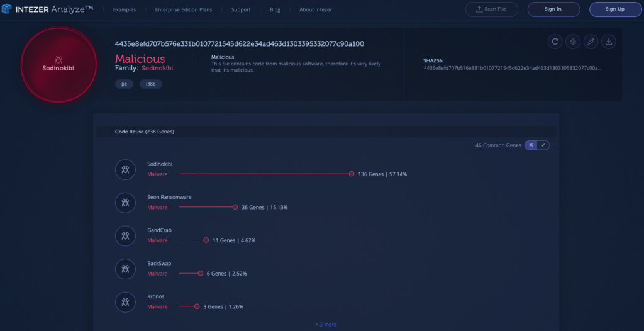Screen dimensions: 644x331
Task: Click the bug icon beside BackSwap
Action: [126, 269]
